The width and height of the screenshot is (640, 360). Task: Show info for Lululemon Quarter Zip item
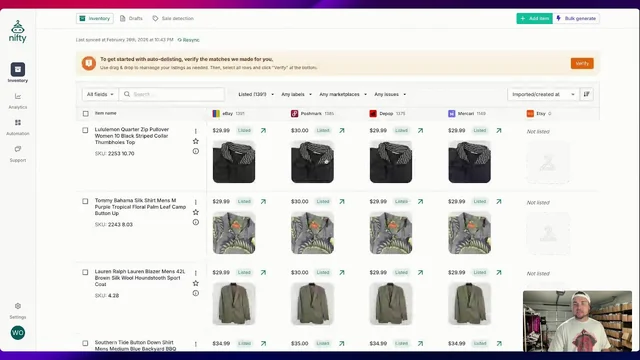point(196,151)
